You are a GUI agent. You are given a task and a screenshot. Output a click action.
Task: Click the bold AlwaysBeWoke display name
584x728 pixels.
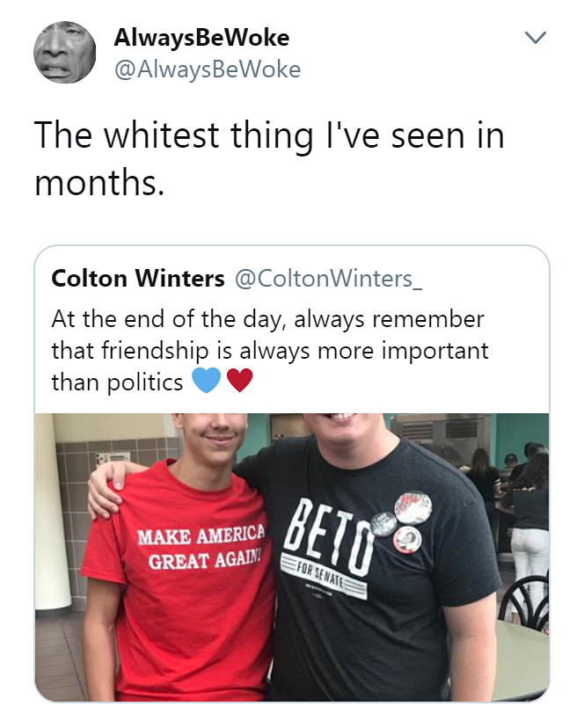pos(201,38)
